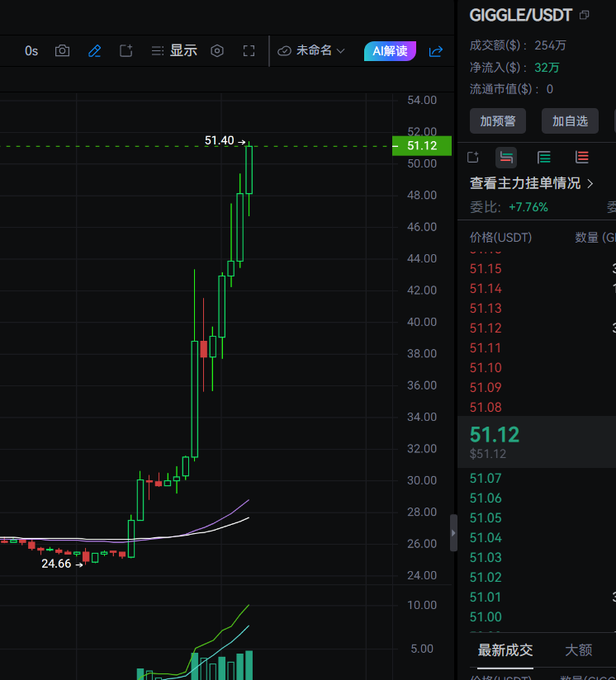Select bid price 51.02 row
Screen dimensions: 616x680
click(x=537, y=577)
